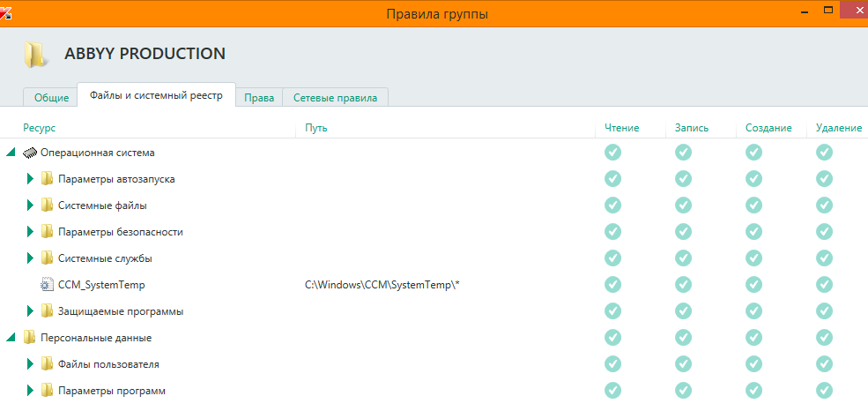Screen dimensions: 868x411
Task: Toggle Чтение permission for Системные службы
Action: coord(612,258)
